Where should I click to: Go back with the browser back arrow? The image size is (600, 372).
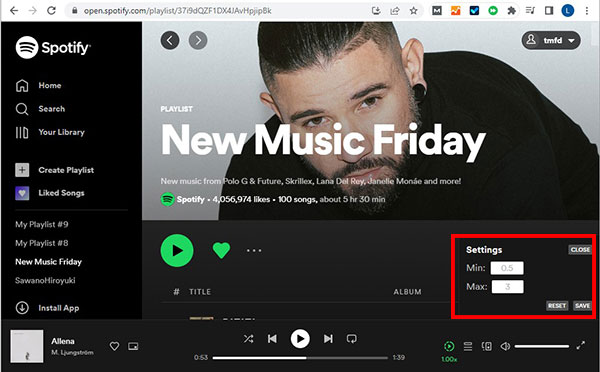[x=14, y=10]
